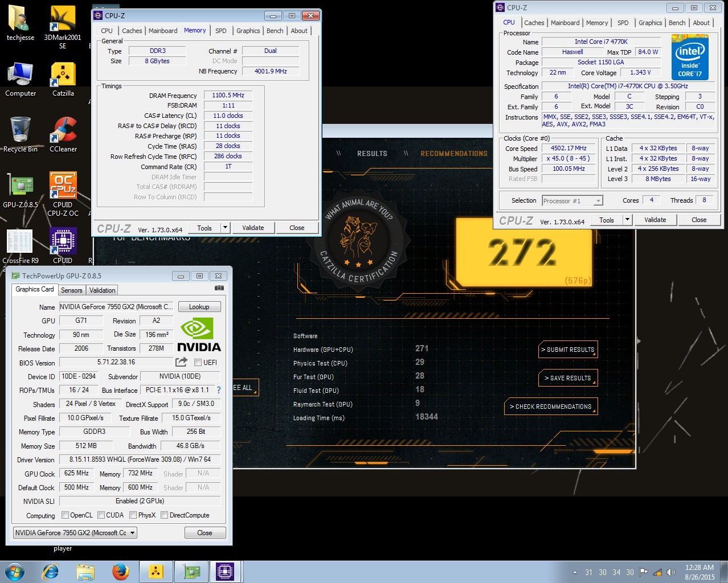This screenshot has height=583, width=728.
Task: Expand Tools dropdown arrow in CPU tab CPU-Z window
Action: coord(627,220)
